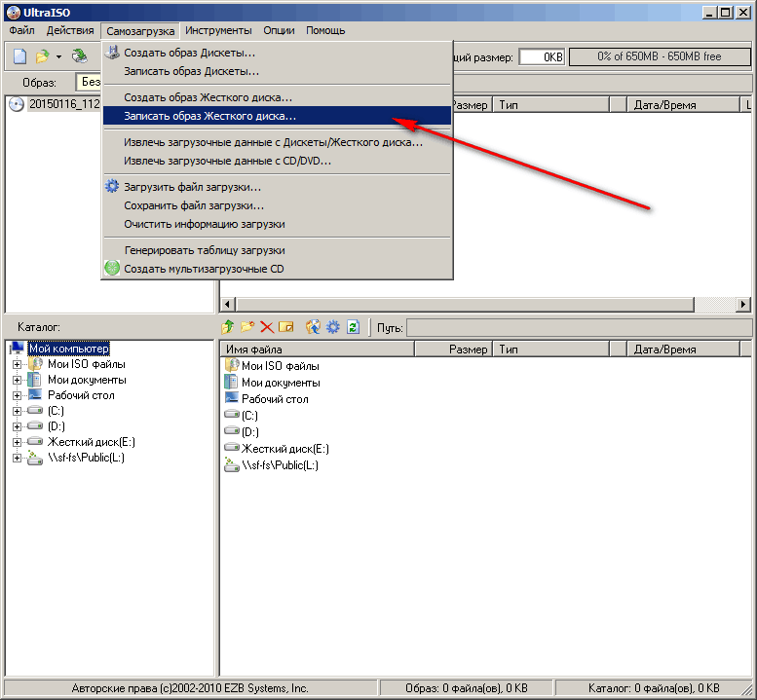This screenshot has height=700, width=757.
Task: Click the New image toolbar icon
Action: click(x=19, y=56)
